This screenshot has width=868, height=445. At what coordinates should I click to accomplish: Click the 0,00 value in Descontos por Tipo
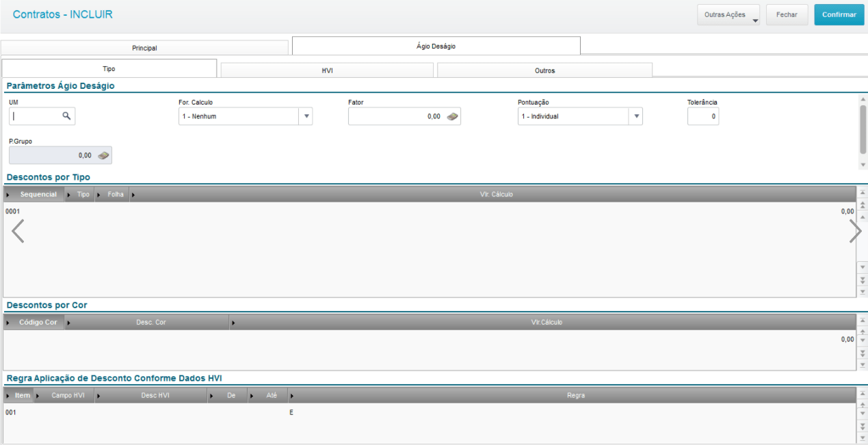coord(847,212)
